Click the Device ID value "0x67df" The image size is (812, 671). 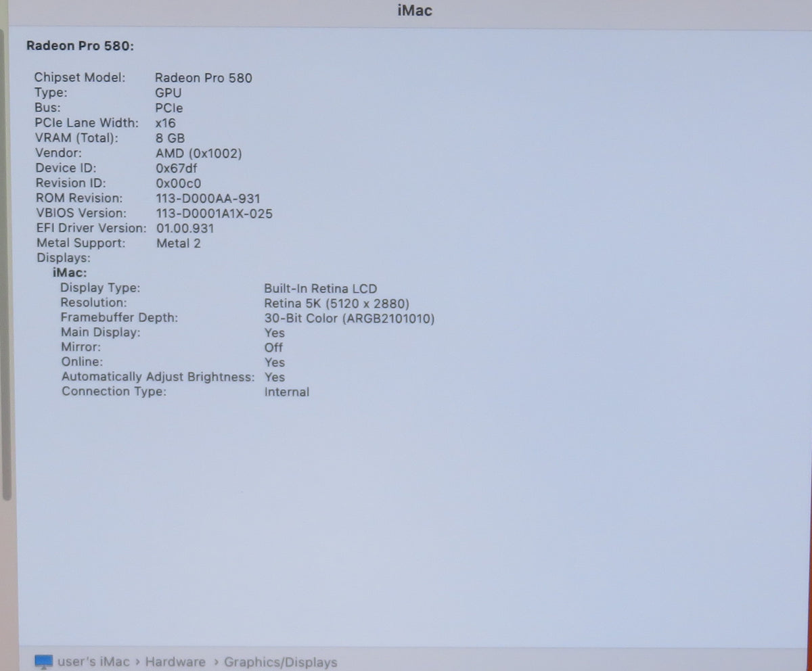point(177,168)
